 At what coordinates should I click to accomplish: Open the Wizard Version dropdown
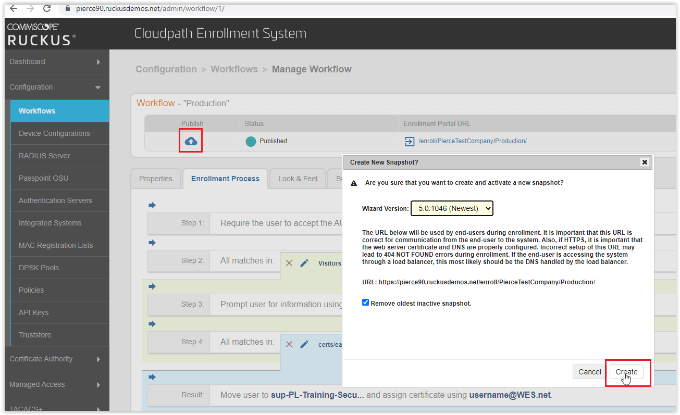pos(452,208)
